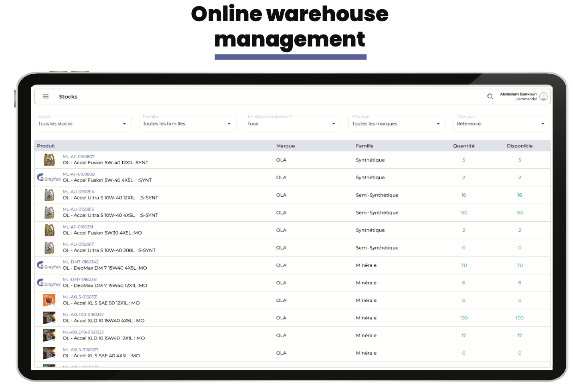Open the user avatar profile icon
The image size is (573, 392).
coord(543,97)
